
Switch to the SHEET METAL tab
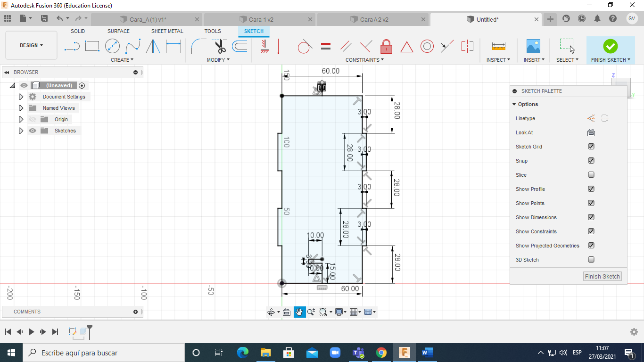tap(167, 31)
